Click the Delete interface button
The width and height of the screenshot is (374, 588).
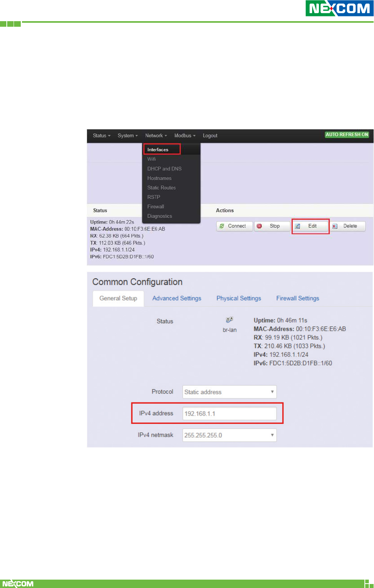pyautogui.click(x=348, y=226)
